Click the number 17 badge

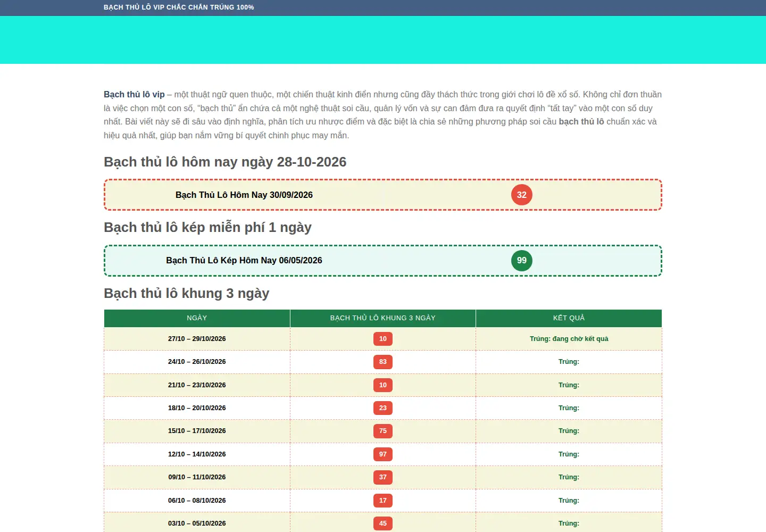(x=383, y=501)
